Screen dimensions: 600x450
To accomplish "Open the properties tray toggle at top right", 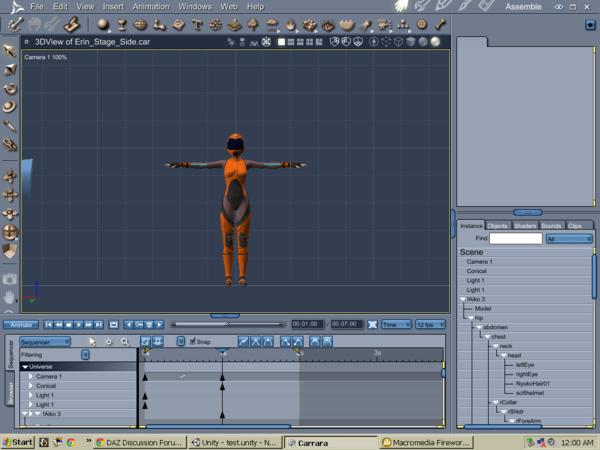I will pyautogui.click(x=590, y=25).
